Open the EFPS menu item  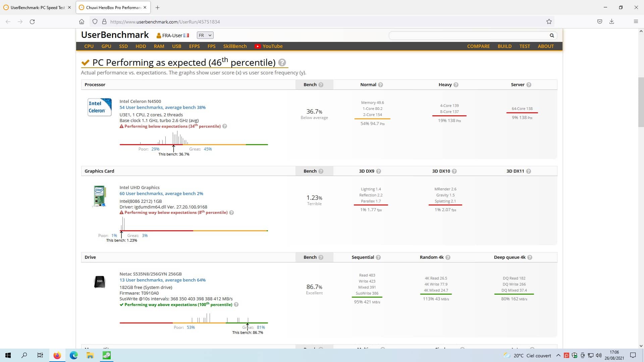(195, 46)
